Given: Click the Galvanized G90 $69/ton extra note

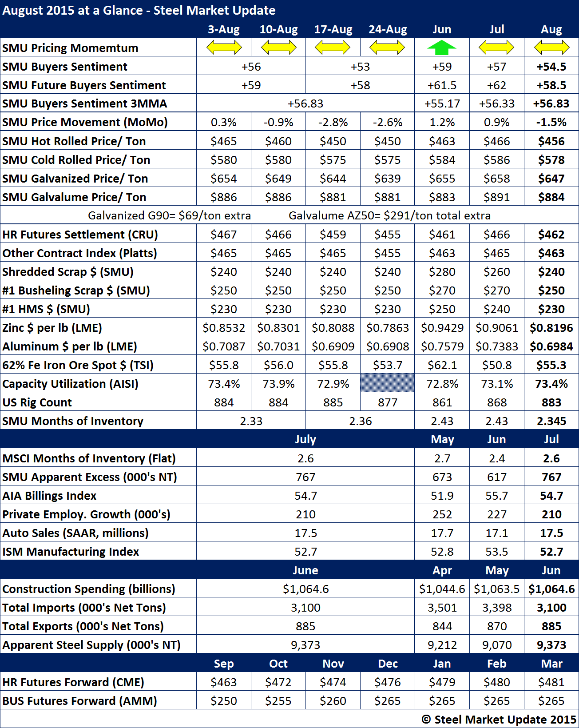Looking at the screenshot, I should pos(169,215).
